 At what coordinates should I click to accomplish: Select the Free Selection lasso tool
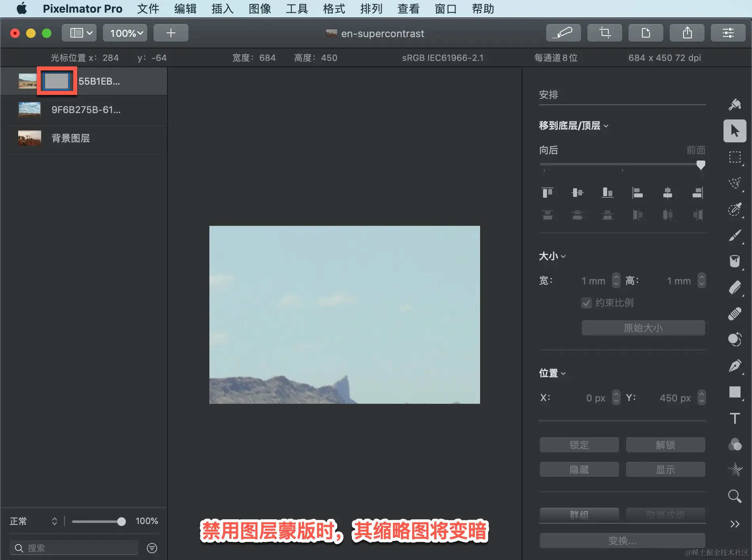click(735, 183)
